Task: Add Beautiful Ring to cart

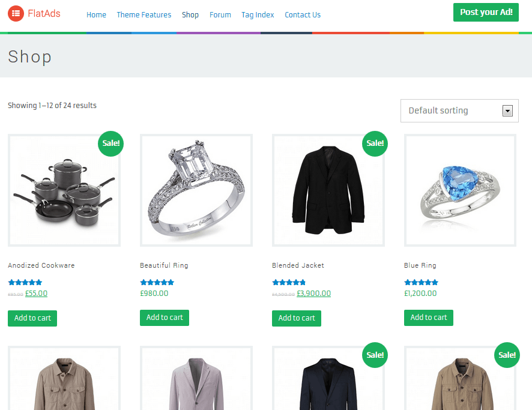Action: point(165,318)
